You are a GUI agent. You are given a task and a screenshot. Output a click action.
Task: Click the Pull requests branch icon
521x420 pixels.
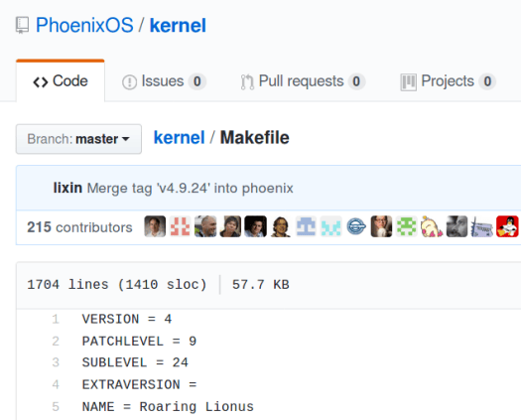coord(247,82)
